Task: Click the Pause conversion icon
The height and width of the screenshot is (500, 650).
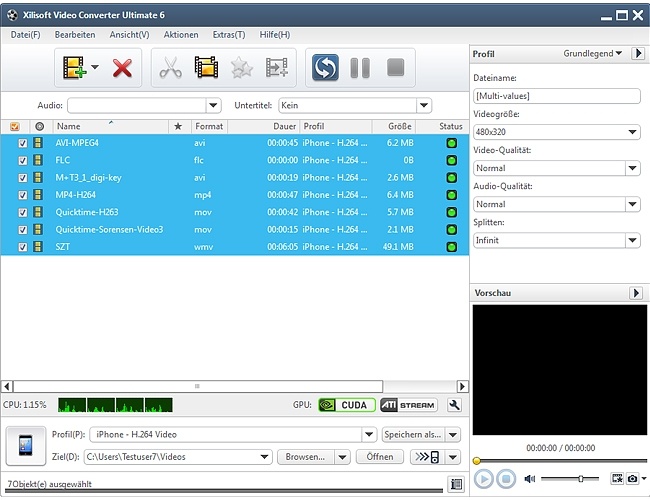Action: (359, 68)
